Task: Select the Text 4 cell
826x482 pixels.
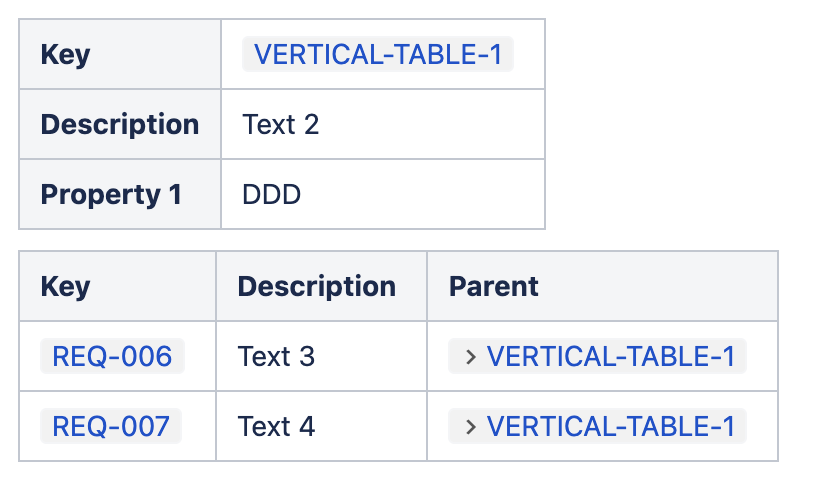Action: click(276, 427)
